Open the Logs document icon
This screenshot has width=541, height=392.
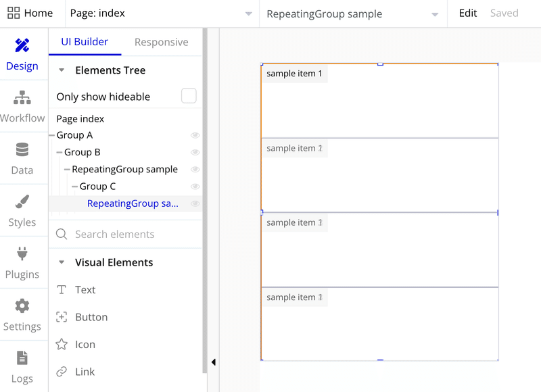(22, 358)
